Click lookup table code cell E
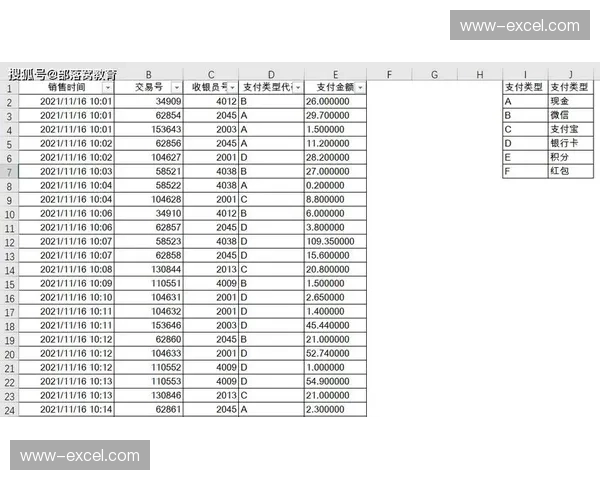600x480 pixels. [525, 157]
